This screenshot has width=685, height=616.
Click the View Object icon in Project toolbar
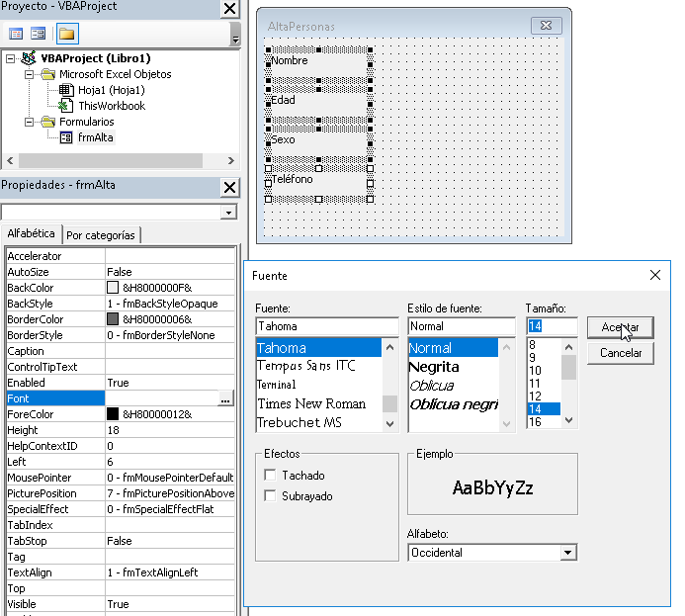coord(38,34)
